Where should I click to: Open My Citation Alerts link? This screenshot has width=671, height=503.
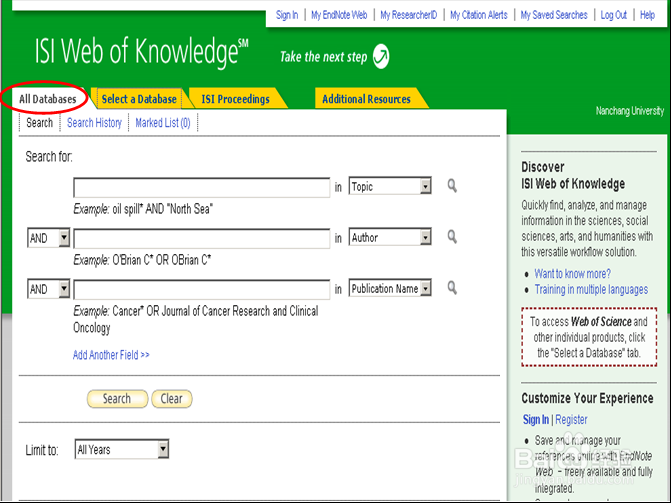point(478,15)
